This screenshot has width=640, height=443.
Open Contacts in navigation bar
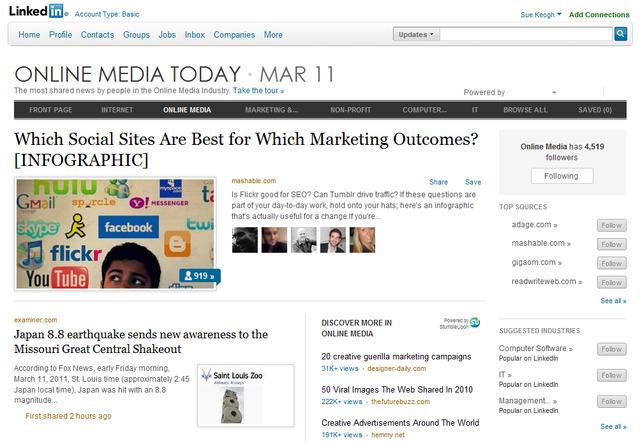(97, 35)
